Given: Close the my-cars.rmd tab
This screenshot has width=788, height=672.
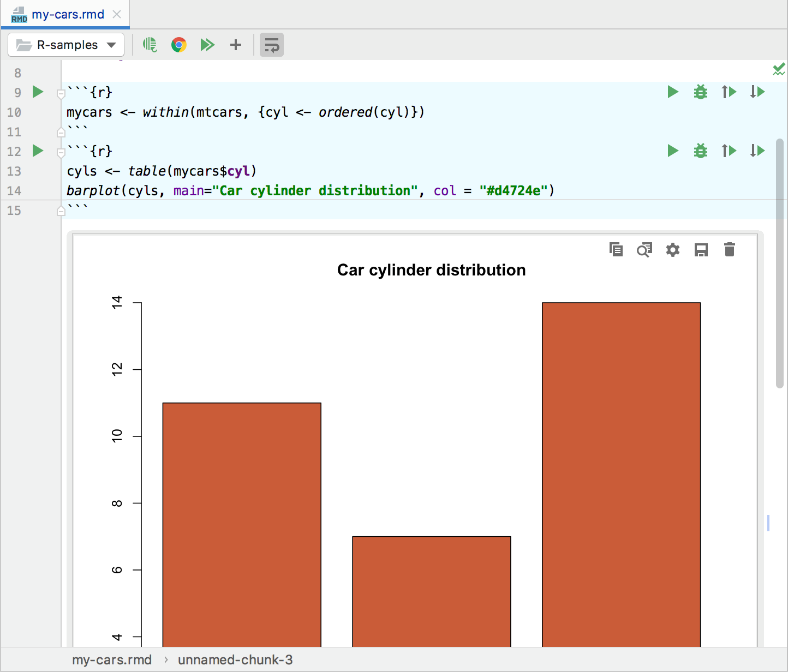Looking at the screenshot, I should (x=117, y=15).
